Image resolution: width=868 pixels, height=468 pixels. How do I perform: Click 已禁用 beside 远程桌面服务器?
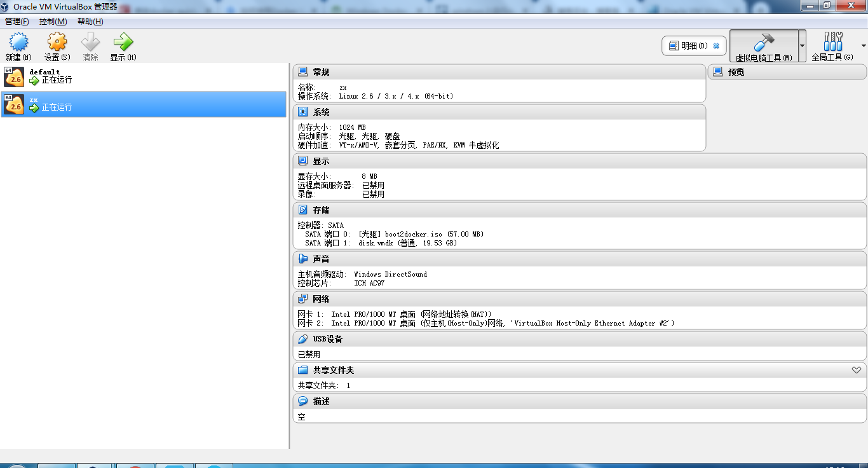(373, 185)
